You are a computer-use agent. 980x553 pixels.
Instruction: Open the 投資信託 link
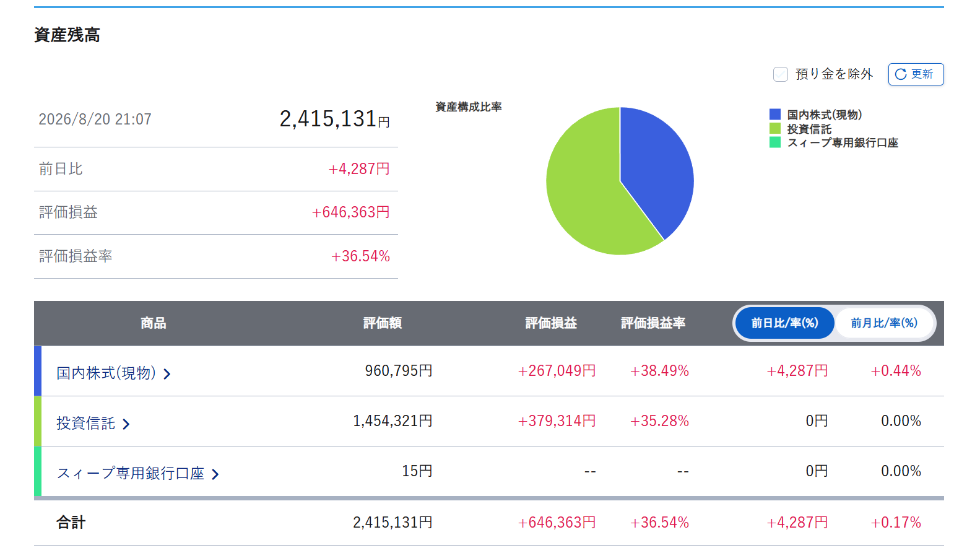click(85, 423)
